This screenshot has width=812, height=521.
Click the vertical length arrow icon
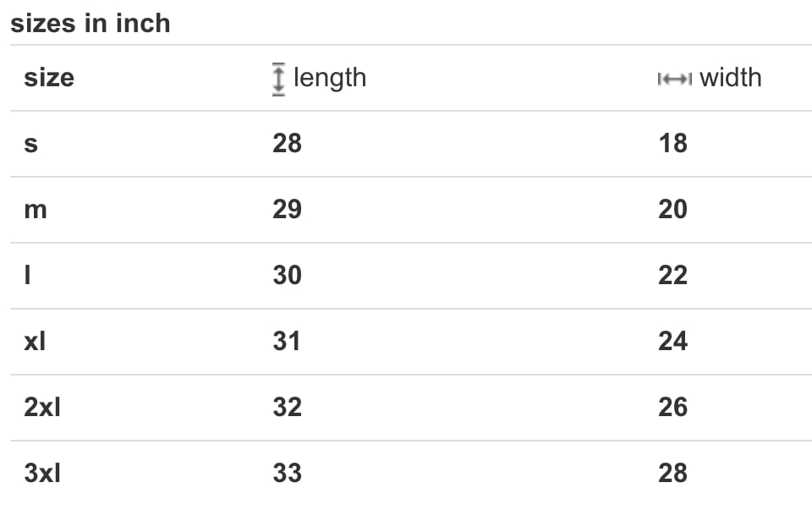point(278,80)
